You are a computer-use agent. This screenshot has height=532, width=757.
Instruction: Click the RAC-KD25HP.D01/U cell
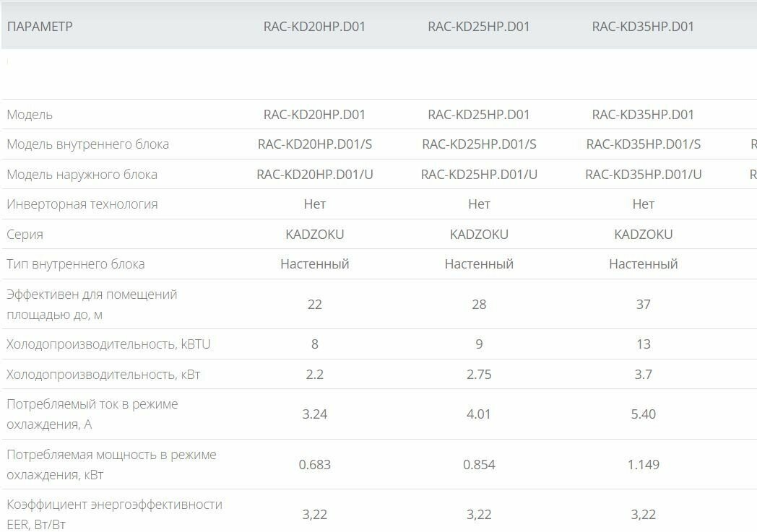click(x=479, y=174)
